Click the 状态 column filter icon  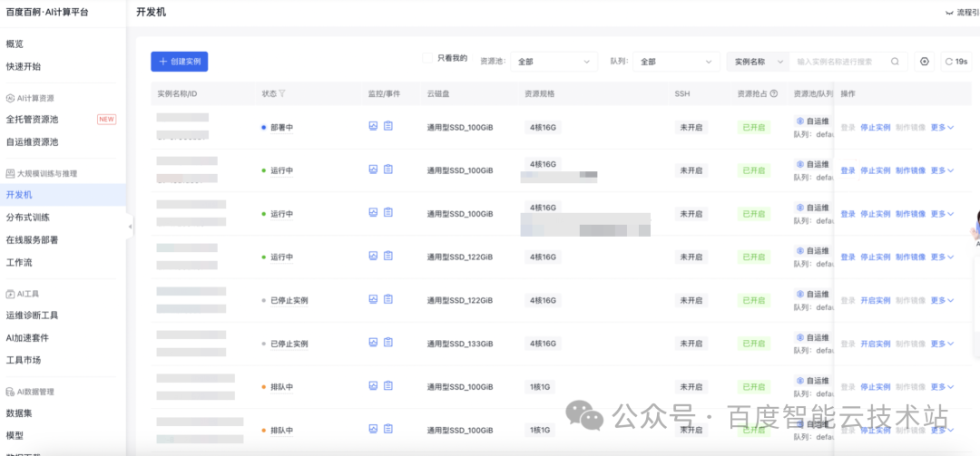[x=282, y=93]
